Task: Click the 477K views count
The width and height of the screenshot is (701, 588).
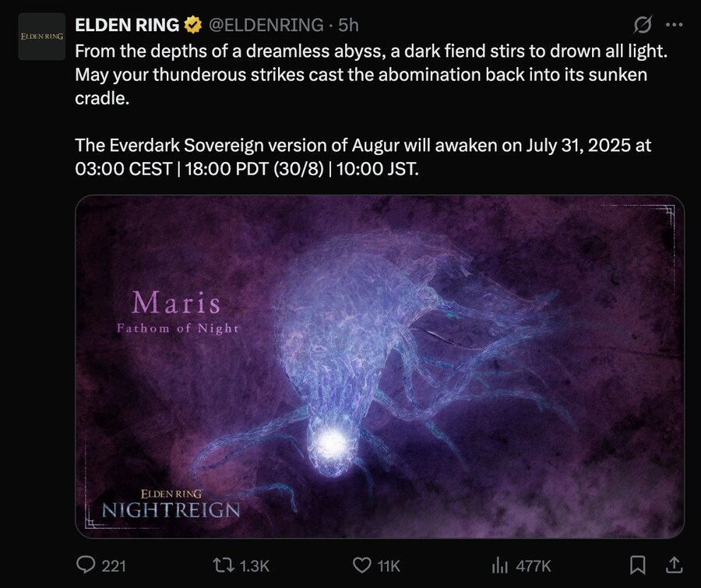Action: coord(533,565)
